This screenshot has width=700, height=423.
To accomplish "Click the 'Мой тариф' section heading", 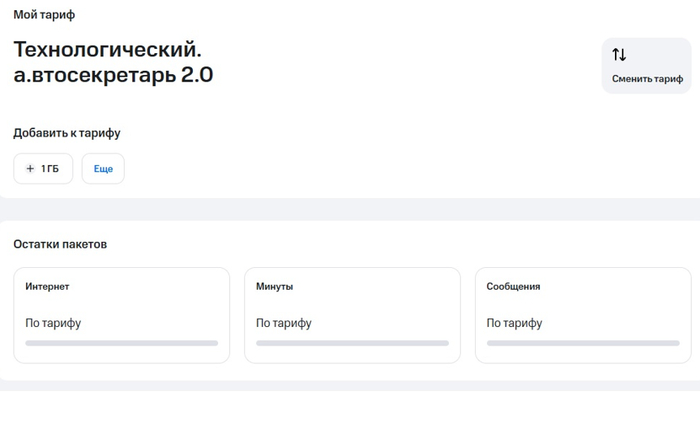I will (44, 15).
